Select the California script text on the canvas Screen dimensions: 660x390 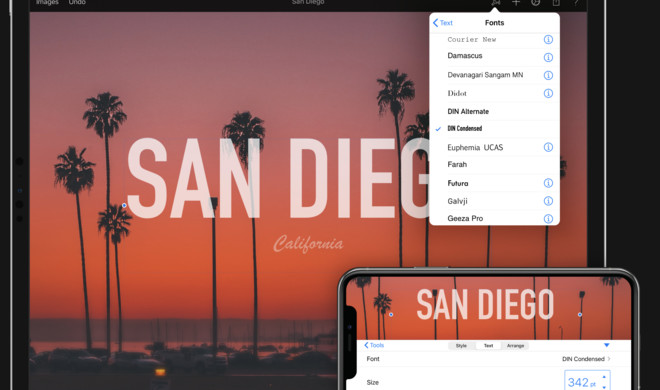point(308,244)
